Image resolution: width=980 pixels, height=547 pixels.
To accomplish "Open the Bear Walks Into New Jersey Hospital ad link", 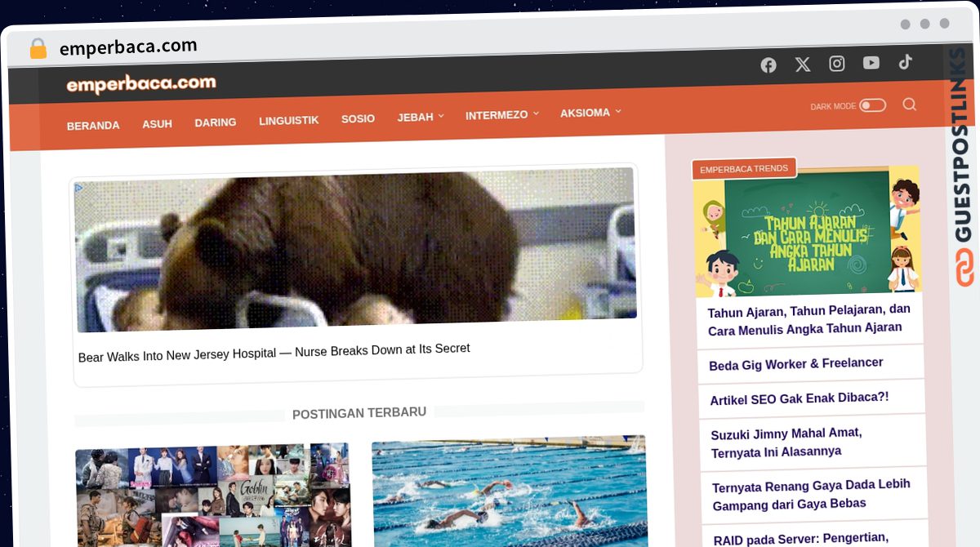I will click(x=274, y=354).
